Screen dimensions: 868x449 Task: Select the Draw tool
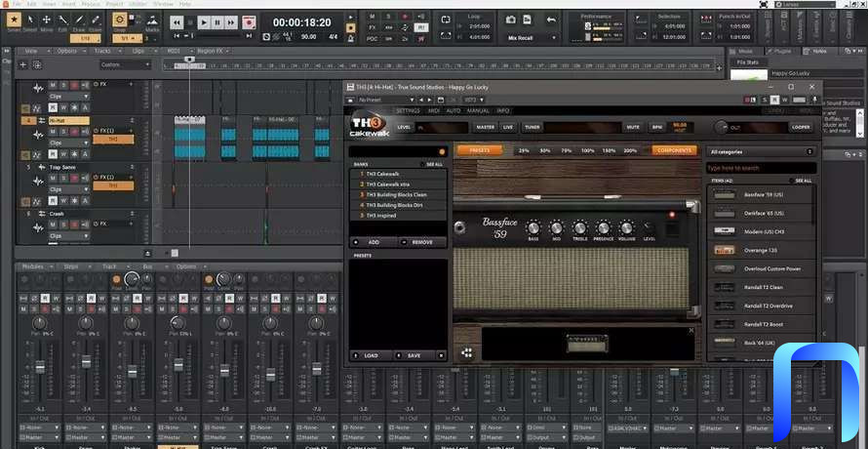79,20
